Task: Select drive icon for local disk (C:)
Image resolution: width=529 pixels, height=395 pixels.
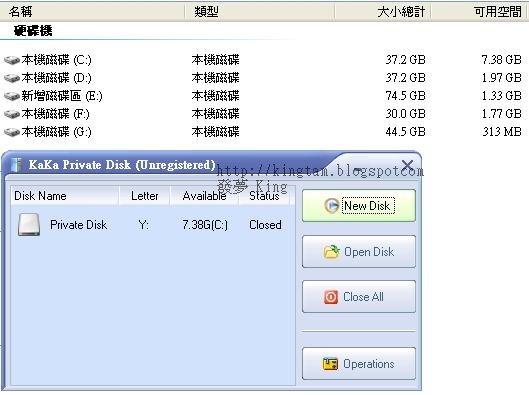Action: (x=12, y=60)
